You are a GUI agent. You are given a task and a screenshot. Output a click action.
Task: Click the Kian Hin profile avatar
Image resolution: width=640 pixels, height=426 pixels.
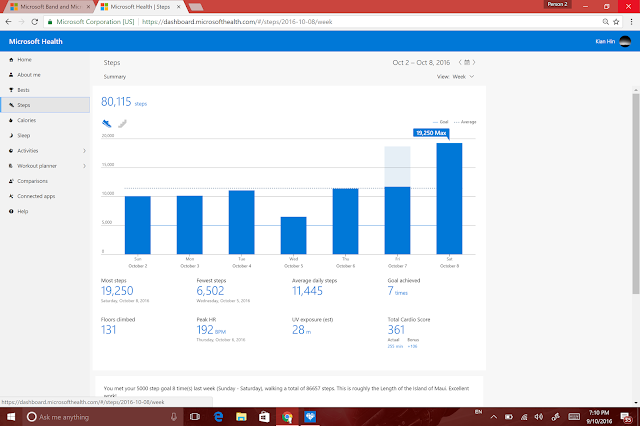pos(625,41)
